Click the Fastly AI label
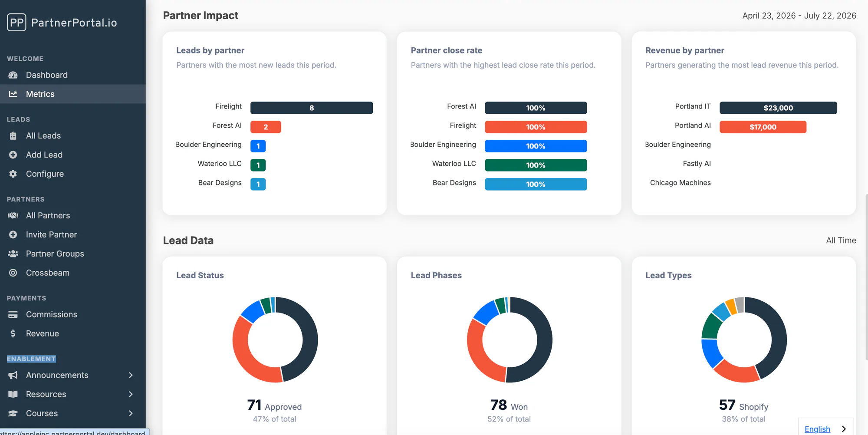The width and height of the screenshot is (868, 435). coord(697,164)
